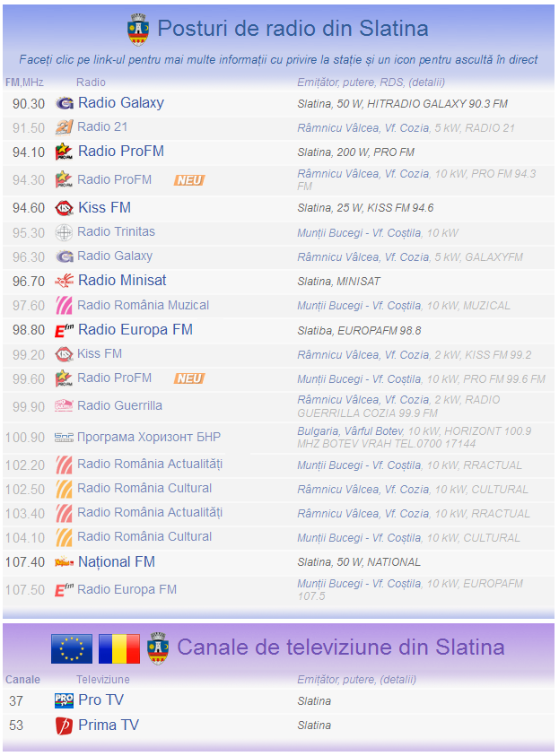Click "Slatiba, EUROPAFM 98.8" detail text
The width and height of the screenshot is (559, 756).
click(x=359, y=331)
